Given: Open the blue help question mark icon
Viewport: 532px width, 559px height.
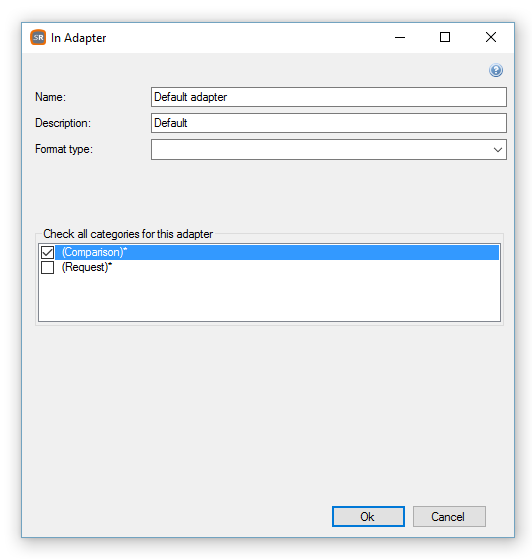Looking at the screenshot, I should tap(496, 70).
